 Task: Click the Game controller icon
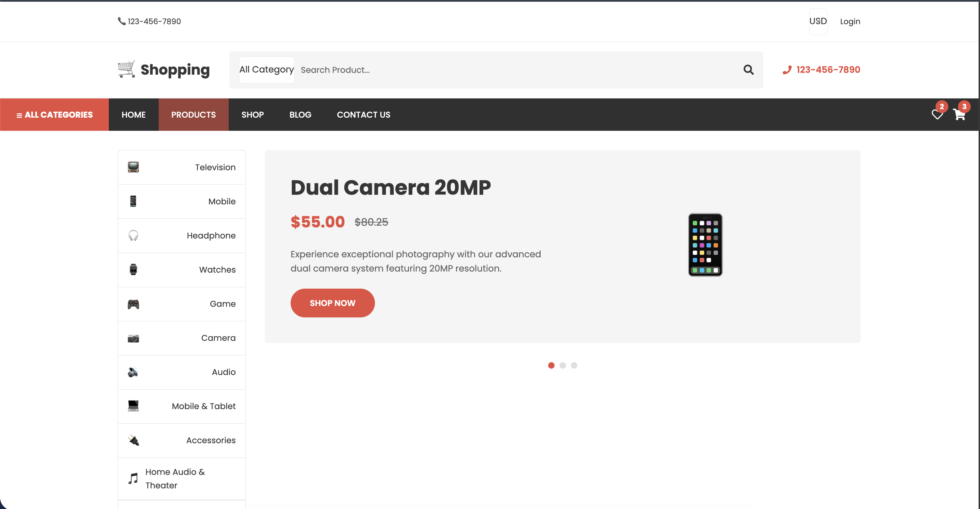click(x=133, y=304)
